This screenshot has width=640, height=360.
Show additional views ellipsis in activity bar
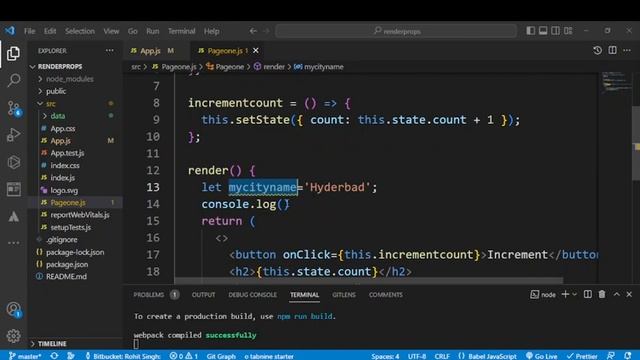[x=13, y=243]
